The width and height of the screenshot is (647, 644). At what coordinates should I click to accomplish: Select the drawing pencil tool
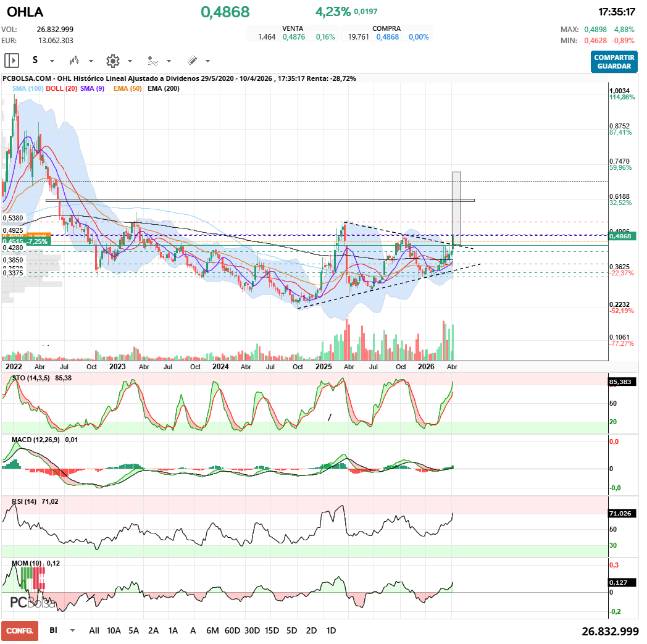(x=192, y=61)
